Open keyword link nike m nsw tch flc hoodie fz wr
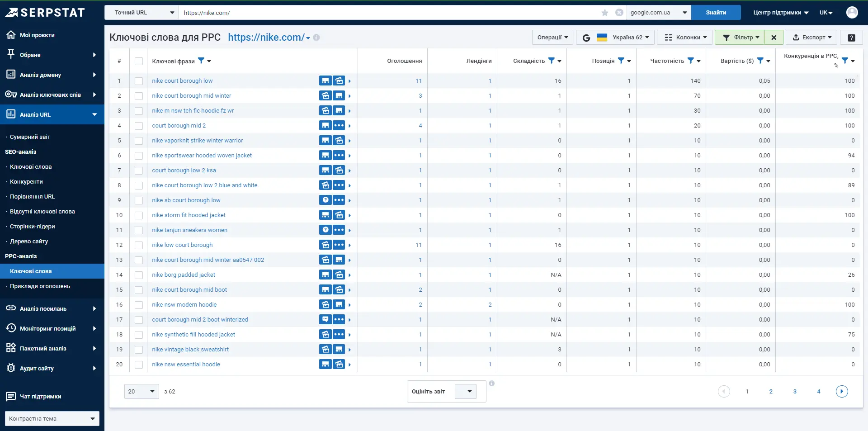This screenshot has width=868, height=431. (193, 110)
